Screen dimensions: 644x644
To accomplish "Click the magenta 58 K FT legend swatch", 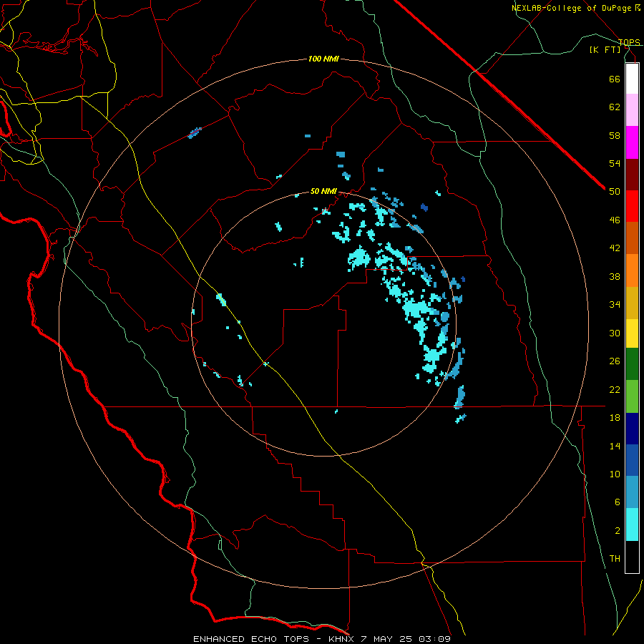I will point(632,142).
